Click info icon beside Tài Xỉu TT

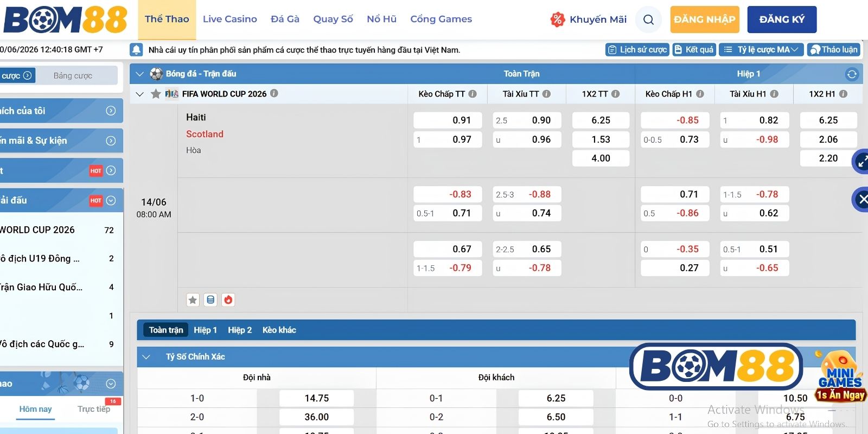pos(546,94)
